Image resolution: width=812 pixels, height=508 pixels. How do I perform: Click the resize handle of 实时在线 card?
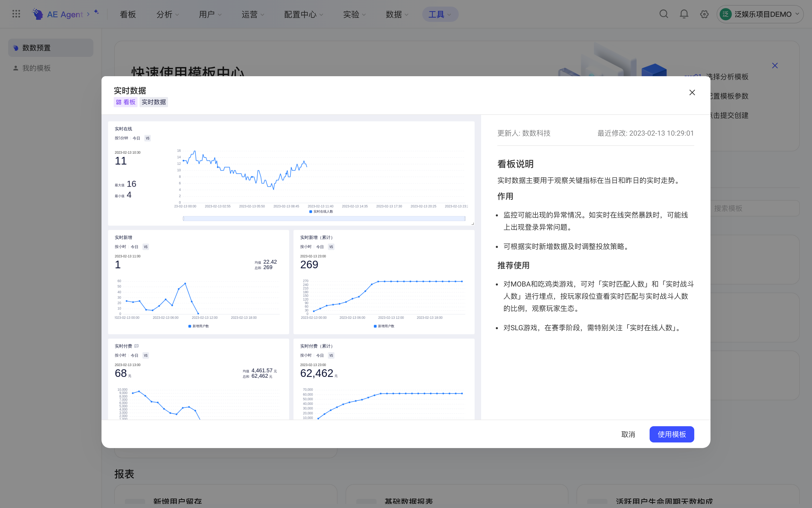pos(472,224)
